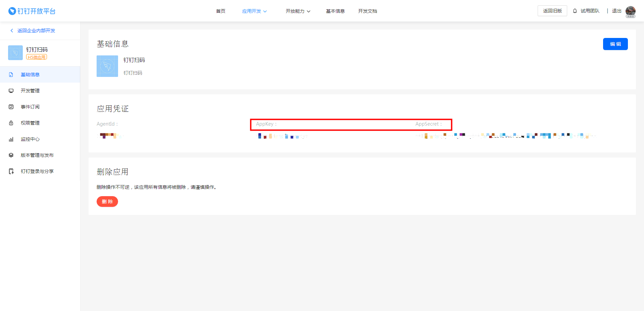Click the 钉钉扫码 title in sidebar
Image resolution: width=644 pixels, height=311 pixels.
[x=37, y=49]
